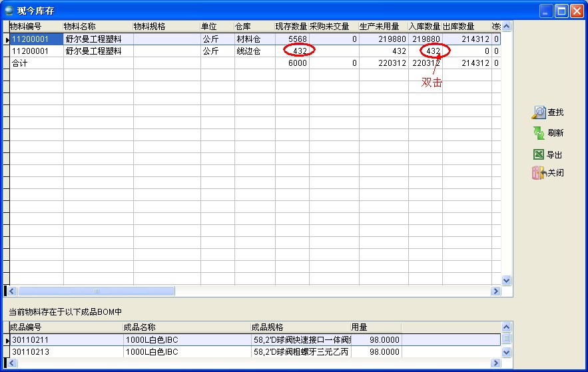Click the 线边仓 warehouse cell
588x372 pixels.
coord(254,51)
